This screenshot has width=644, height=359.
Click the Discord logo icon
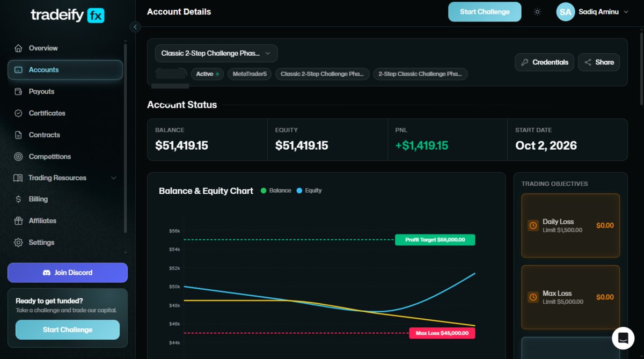(x=47, y=273)
